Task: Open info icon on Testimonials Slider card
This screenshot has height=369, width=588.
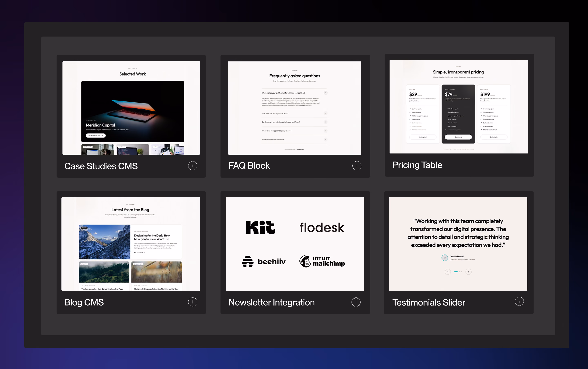Action: [x=519, y=301]
